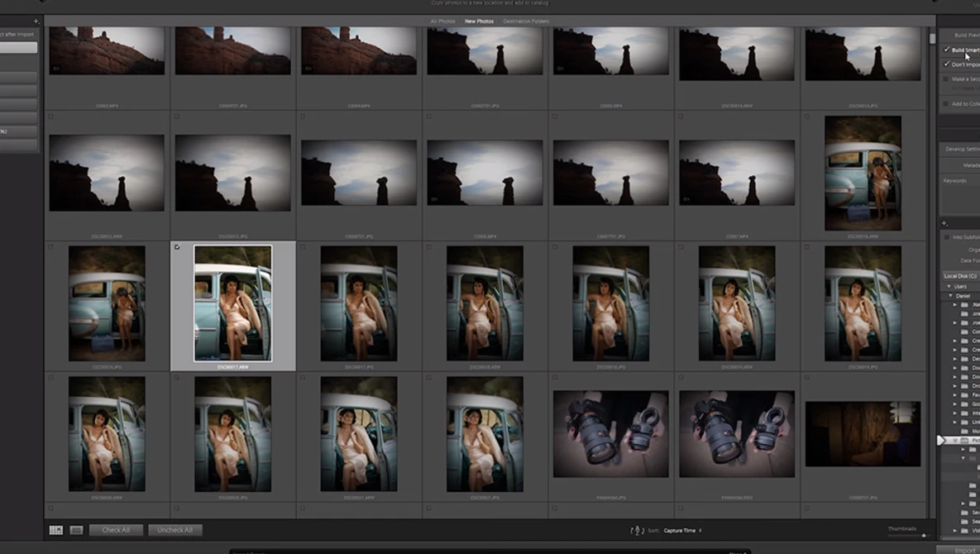Enable Into Subfolder checkbox
Screen dimensions: 980x554
pyautogui.click(x=946, y=237)
